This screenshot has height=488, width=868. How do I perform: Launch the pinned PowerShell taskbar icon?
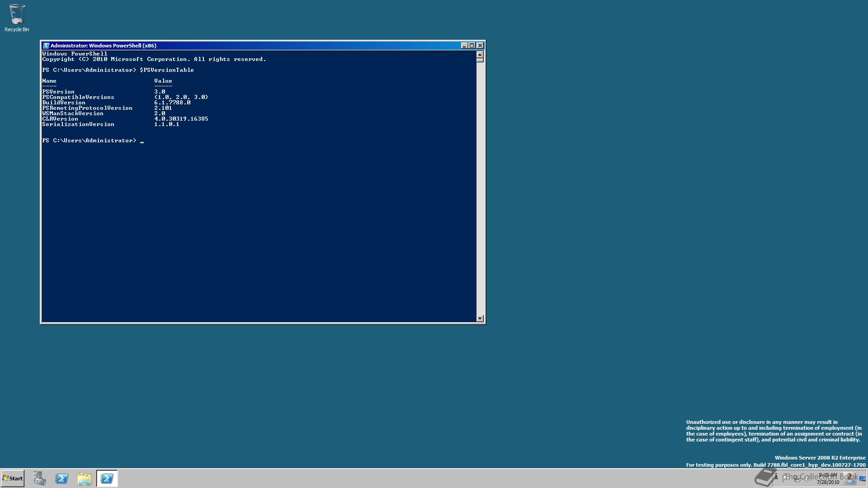click(x=62, y=479)
